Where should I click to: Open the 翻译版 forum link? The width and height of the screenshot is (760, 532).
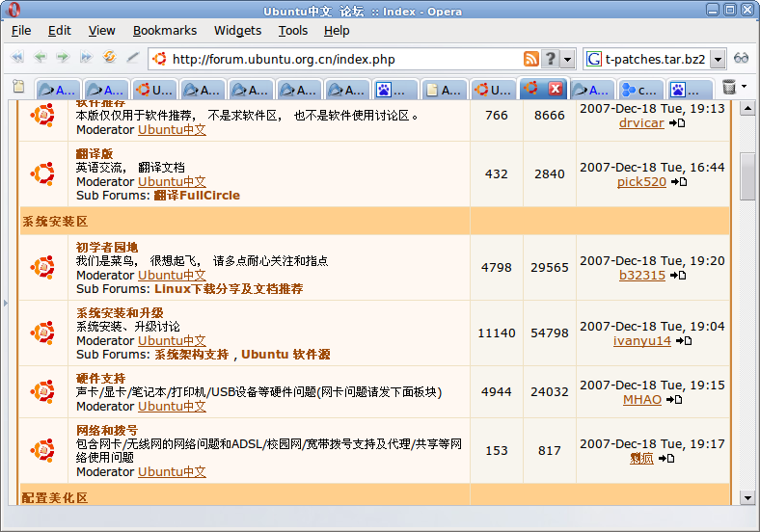pos(95,154)
